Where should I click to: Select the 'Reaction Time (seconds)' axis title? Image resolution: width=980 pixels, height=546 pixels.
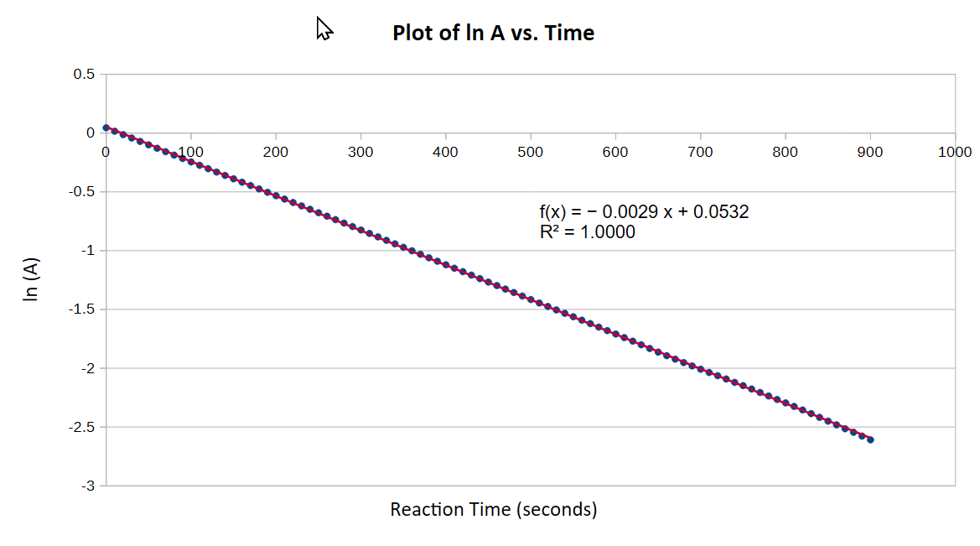pos(493,509)
